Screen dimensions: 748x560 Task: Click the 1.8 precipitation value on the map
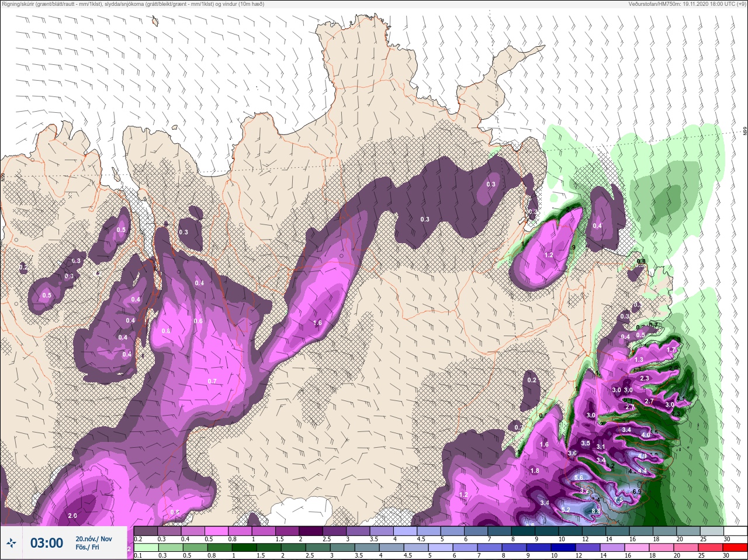coord(535,471)
